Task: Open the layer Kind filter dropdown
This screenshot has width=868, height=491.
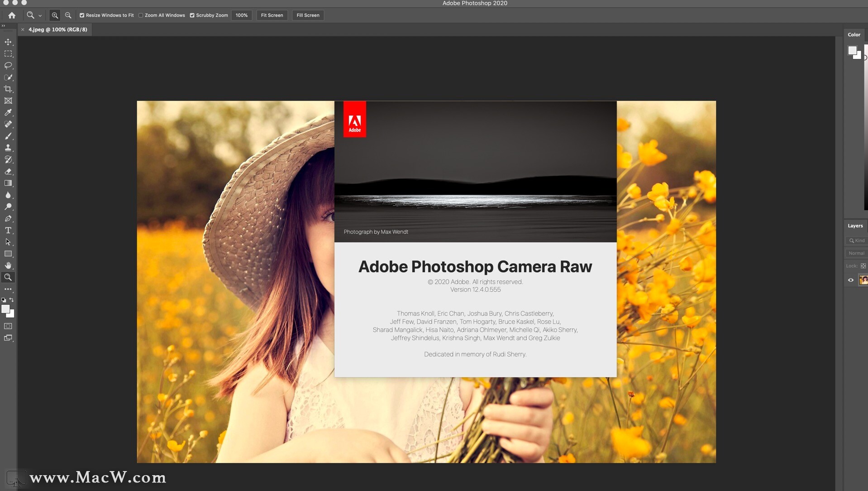Action: [x=857, y=241]
